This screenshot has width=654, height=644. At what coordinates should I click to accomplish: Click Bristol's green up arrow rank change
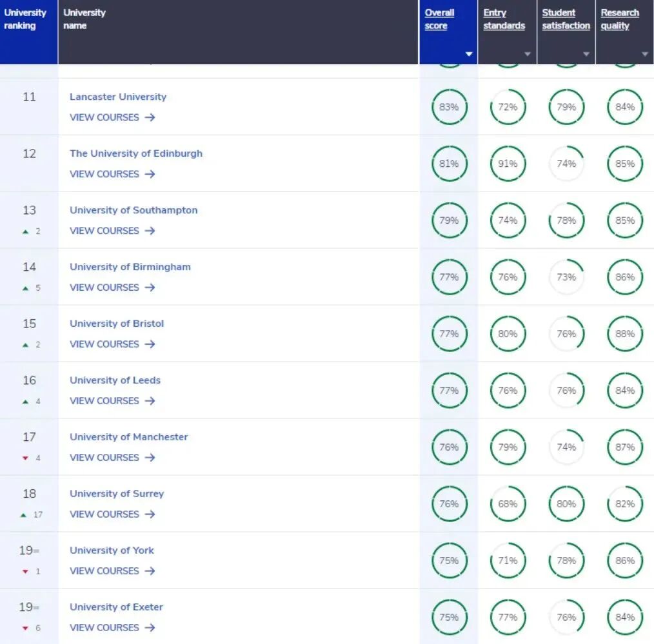[x=25, y=345]
